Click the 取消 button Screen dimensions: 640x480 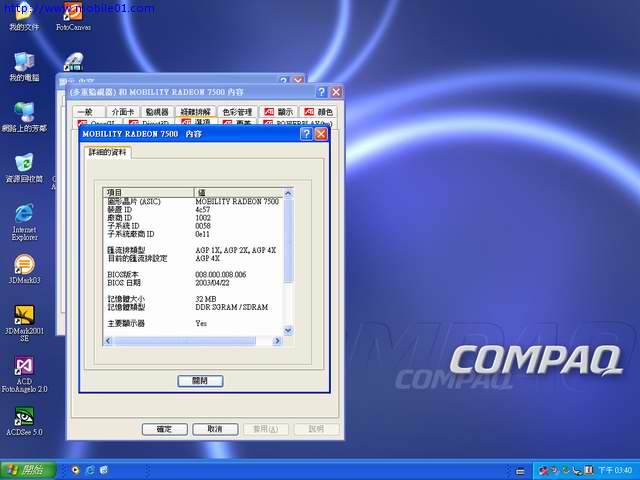click(215, 429)
